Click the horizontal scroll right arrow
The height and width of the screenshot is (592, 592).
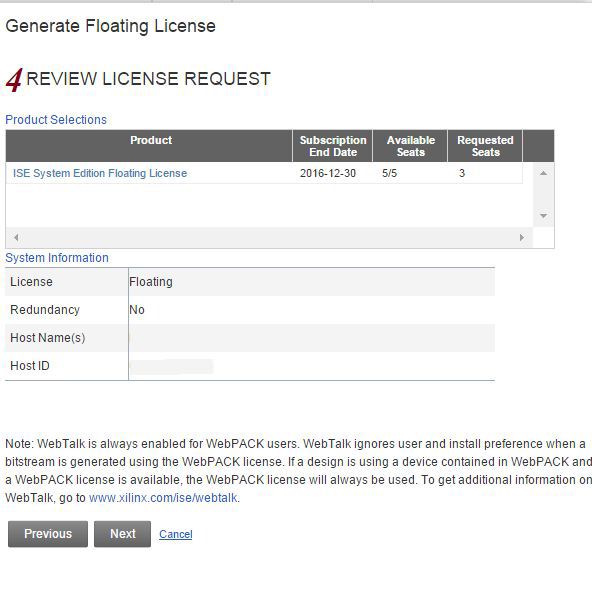point(522,237)
